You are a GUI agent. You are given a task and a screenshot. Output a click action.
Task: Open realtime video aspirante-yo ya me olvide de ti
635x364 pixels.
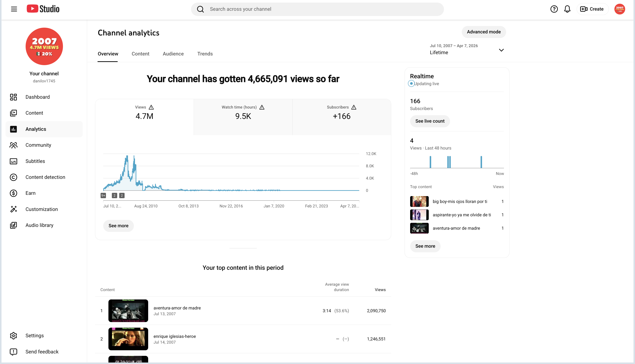457,215
